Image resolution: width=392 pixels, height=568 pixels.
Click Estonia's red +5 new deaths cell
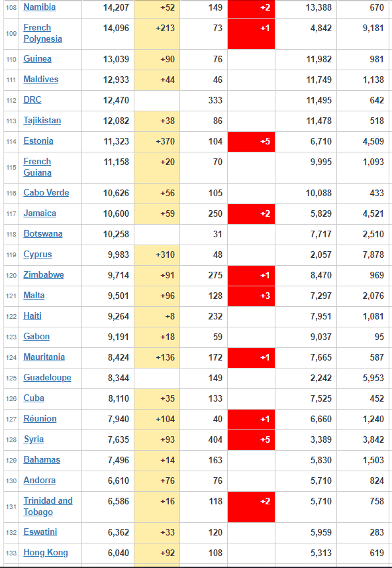click(251, 142)
